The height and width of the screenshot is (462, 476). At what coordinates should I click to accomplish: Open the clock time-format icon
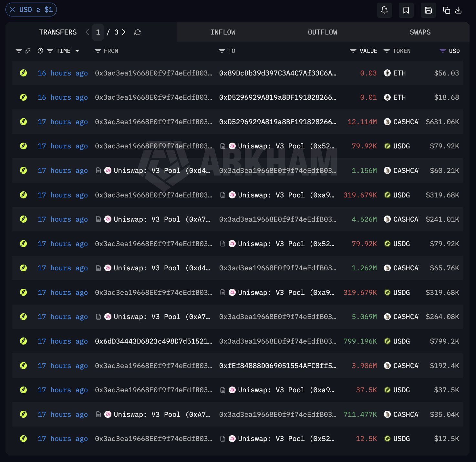pyautogui.click(x=40, y=51)
